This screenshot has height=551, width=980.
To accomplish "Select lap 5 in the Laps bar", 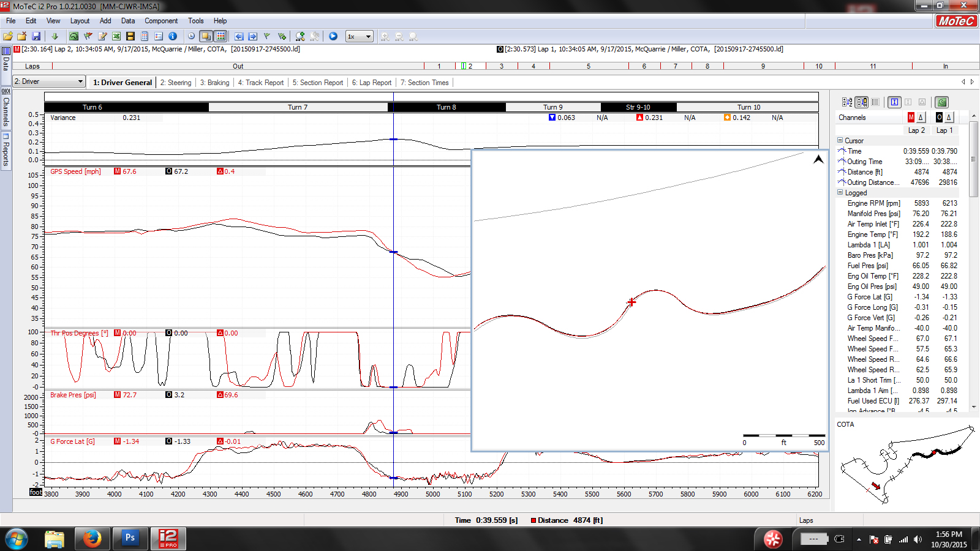I will tap(589, 66).
